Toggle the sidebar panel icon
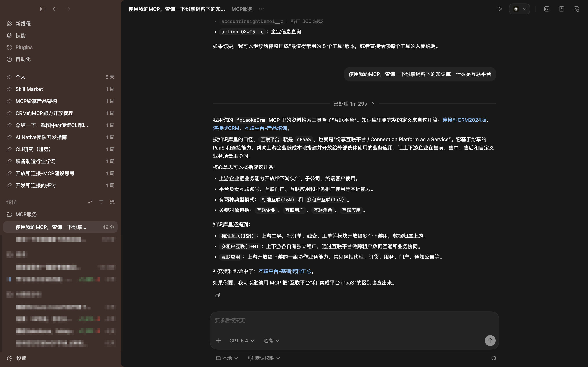 click(43, 9)
